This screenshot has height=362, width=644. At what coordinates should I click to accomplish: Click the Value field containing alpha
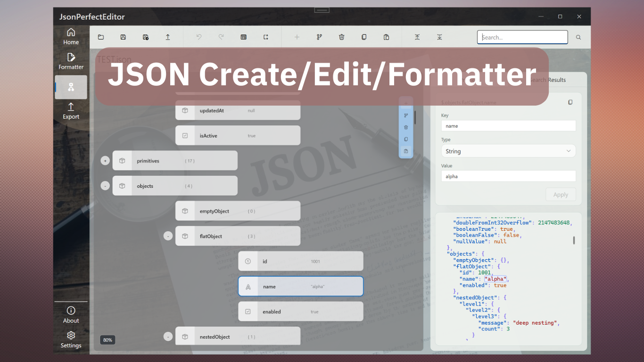pos(508,176)
